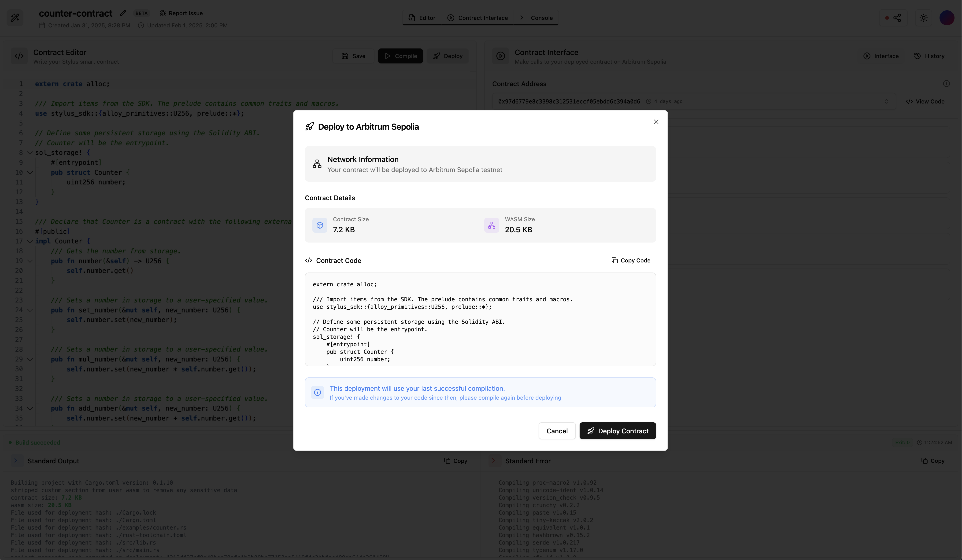Click the Standard Output terminal icon

tap(17, 461)
